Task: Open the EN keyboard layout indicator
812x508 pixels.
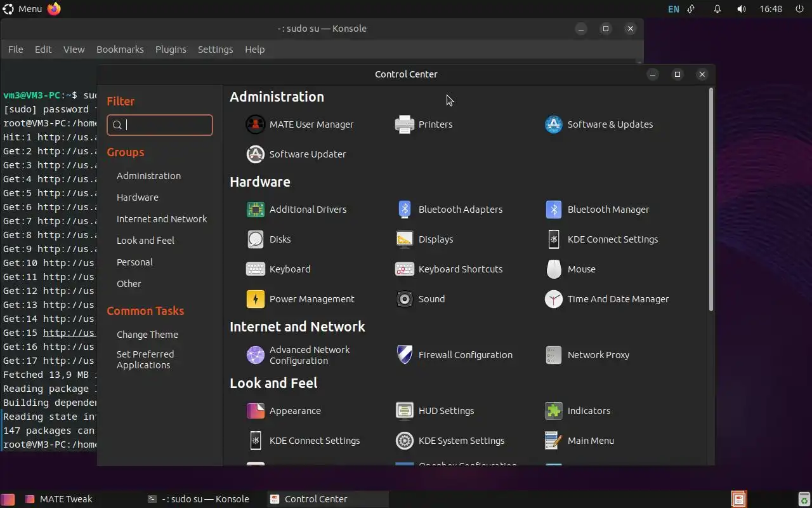Action: (x=674, y=9)
